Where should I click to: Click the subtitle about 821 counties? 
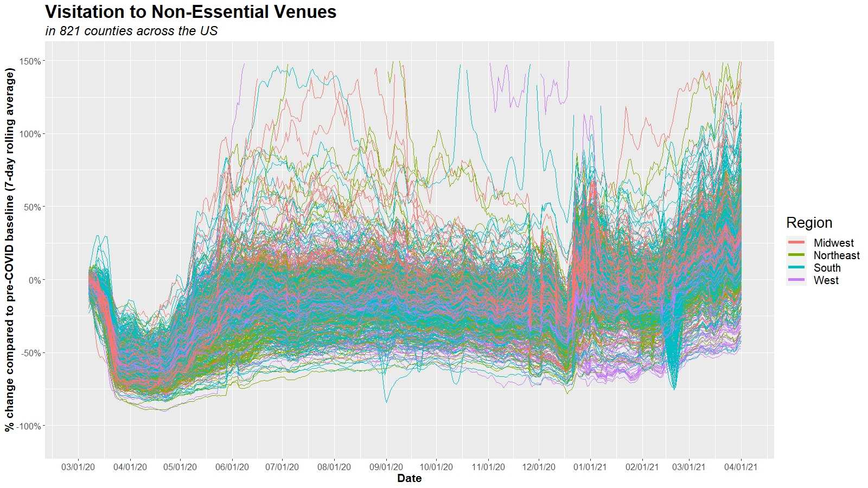tap(131, 31)
